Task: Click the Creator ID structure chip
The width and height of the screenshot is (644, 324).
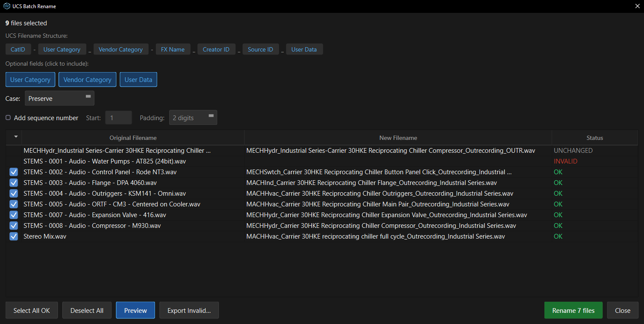Action: (216, 49)
